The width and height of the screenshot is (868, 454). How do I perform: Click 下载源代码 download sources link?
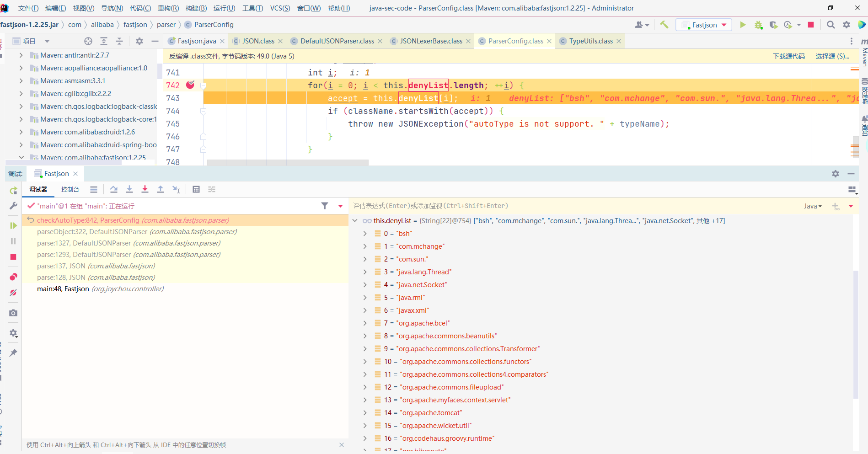789,56
